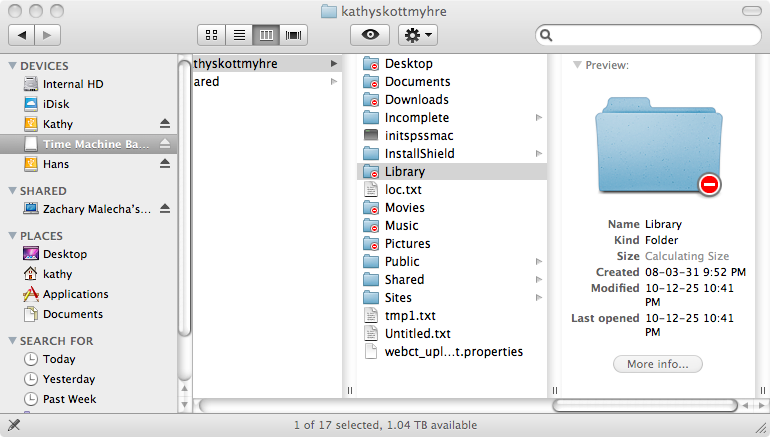Select the webct_upl...t.properties file

[452, 352]
